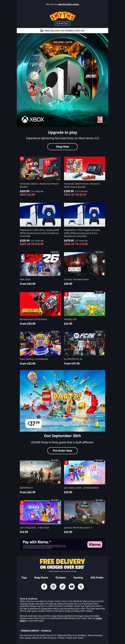Click the Shop Now button

62,146
